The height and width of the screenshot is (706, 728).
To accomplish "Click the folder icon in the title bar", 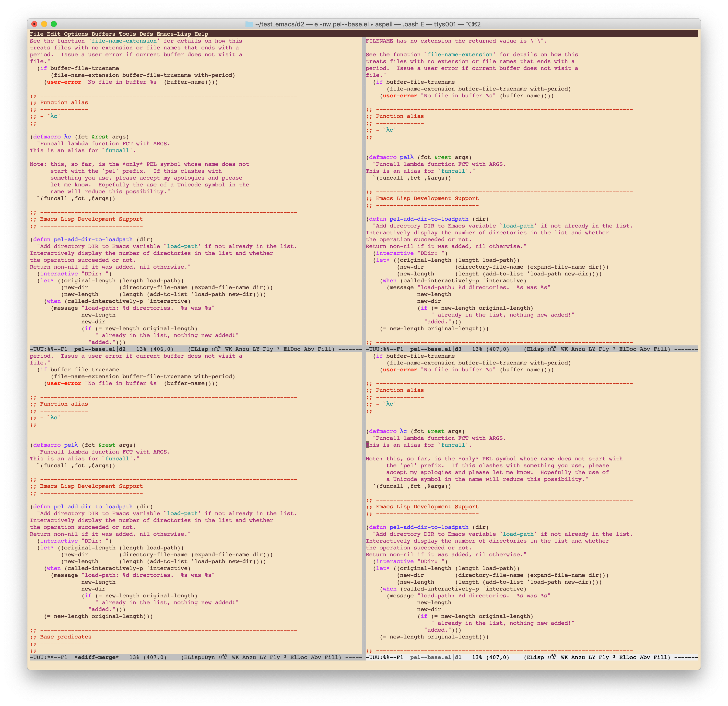I will pyautogui.click(x=249, y=24).
